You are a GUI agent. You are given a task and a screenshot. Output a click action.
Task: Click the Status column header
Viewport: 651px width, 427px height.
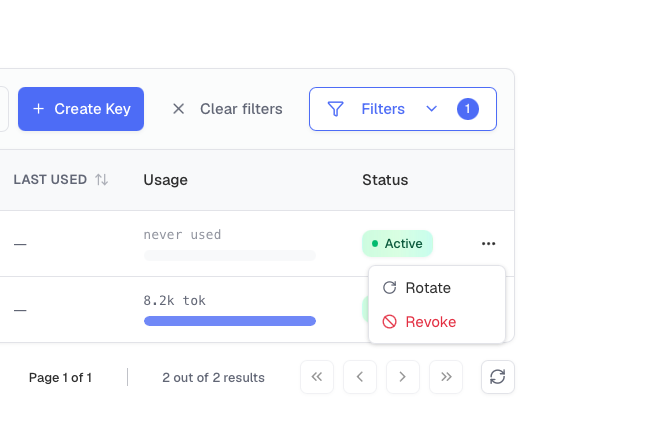(385, 180)
